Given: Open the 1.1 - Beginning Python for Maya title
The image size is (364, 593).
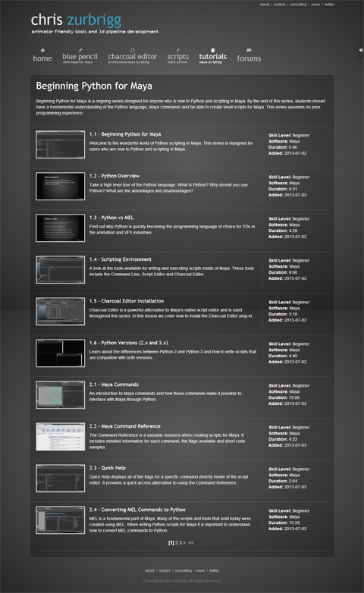Looking at the screenshot, I should tap(125, 134).
